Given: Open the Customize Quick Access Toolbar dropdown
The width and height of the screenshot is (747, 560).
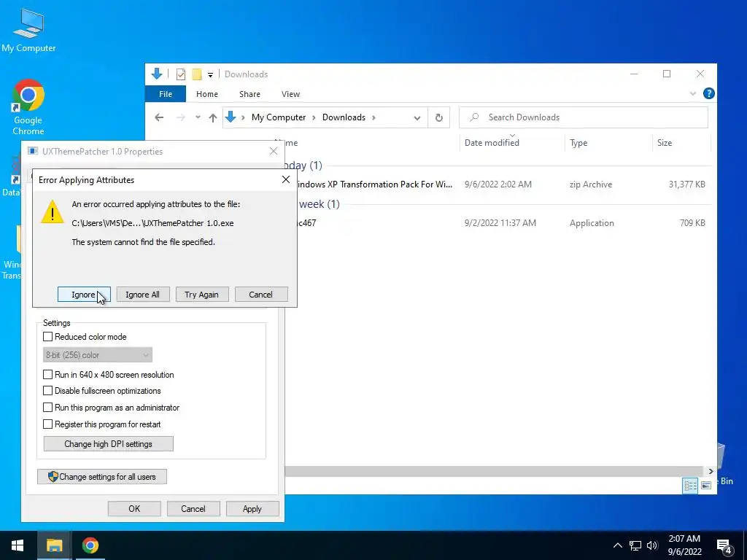Looking at the screenshot, I should click(x=210, y=75).
